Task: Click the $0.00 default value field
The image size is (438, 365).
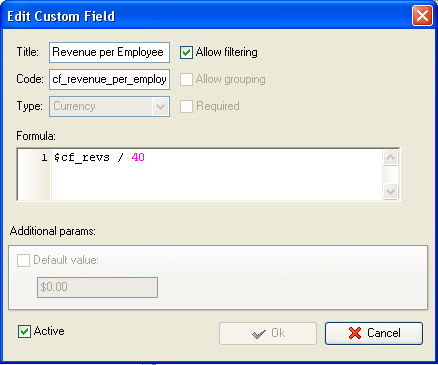Action: tap(97, 287)
